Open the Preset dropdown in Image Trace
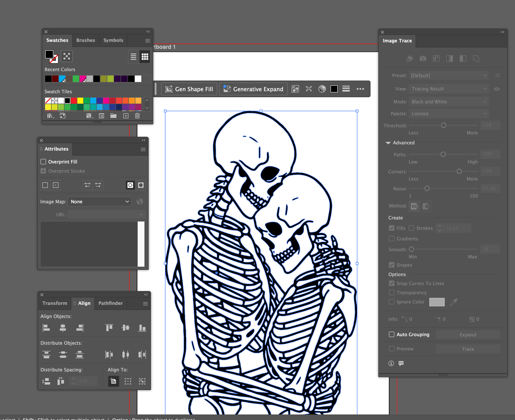The width and height of the screenshot is (515, 420). (x=449, y=75)
